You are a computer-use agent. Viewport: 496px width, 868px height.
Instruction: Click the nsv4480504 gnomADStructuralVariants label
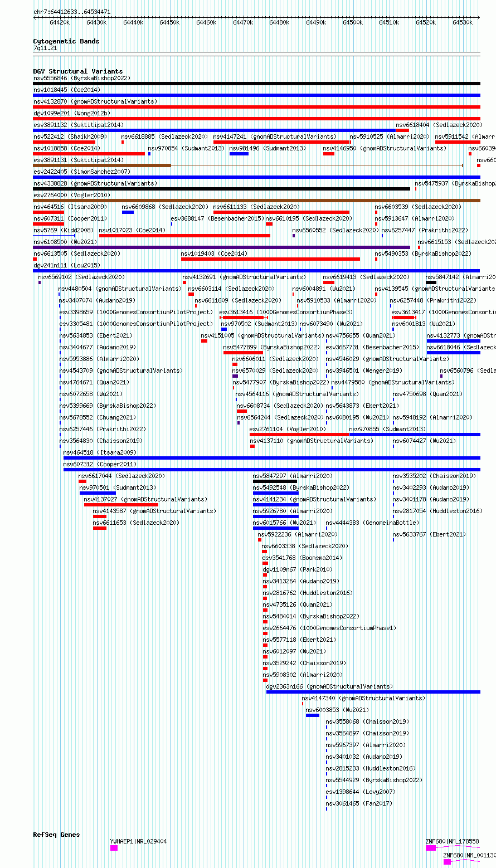pos(120,289)
